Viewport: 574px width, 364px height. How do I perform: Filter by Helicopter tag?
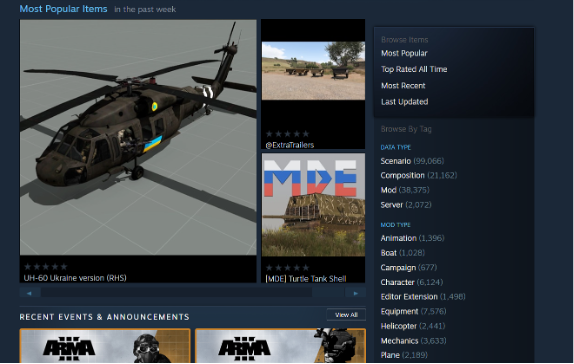[x=413, y=326]
